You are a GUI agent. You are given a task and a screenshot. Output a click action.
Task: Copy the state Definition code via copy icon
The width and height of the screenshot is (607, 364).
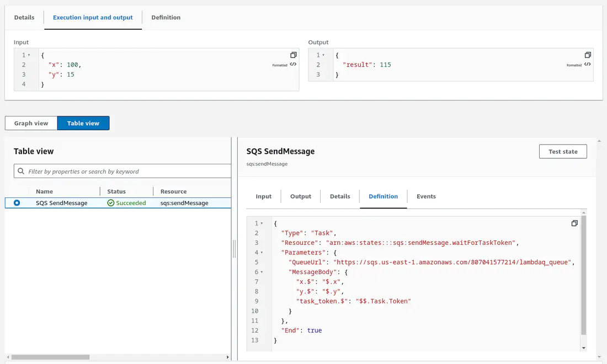click(x=574, y=223)
